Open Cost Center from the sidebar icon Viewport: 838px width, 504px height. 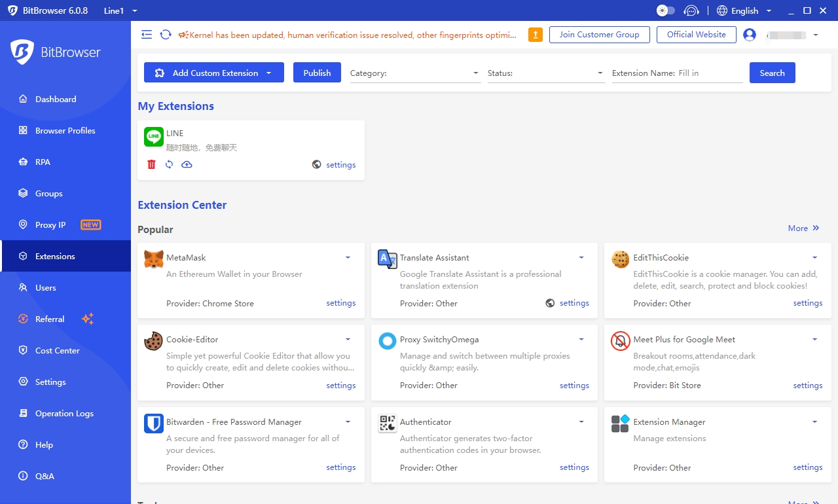[x=23, y=351]
